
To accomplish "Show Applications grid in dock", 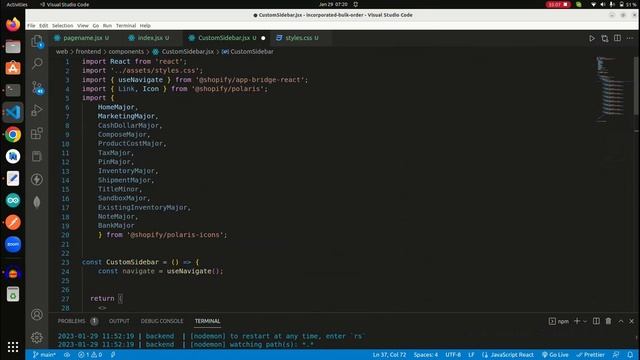I will [x=13, y=347].
